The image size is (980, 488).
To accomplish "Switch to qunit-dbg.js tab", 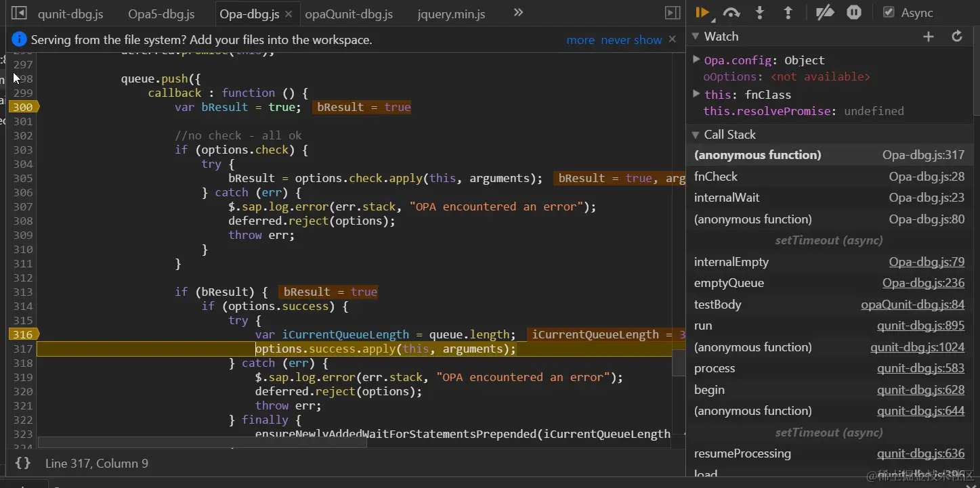I will click(x=71, y=14).
